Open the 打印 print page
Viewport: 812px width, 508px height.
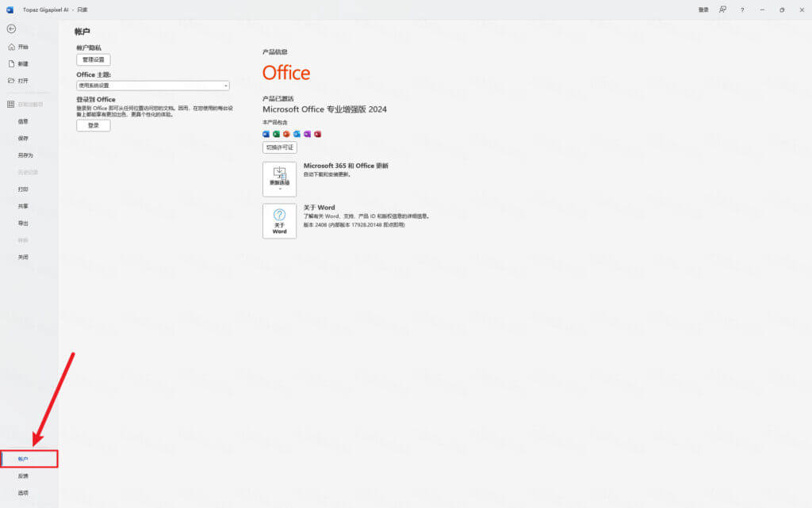(x=23, y=189)
